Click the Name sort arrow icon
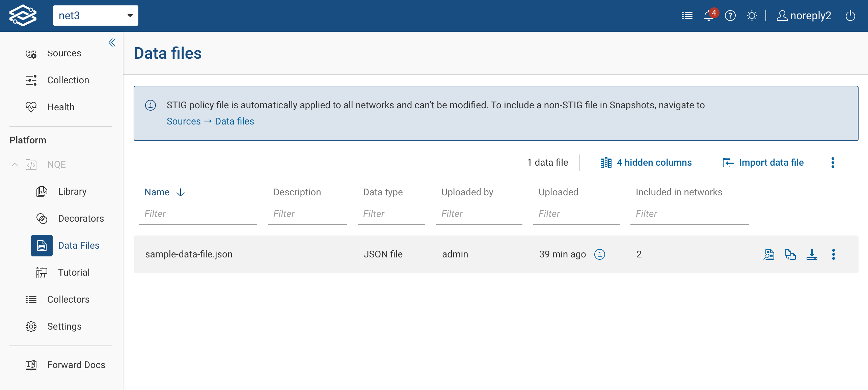 (181, 192)
